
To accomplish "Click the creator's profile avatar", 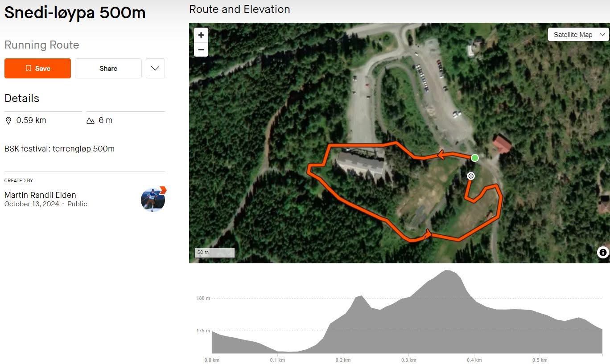I will [153, 200].
